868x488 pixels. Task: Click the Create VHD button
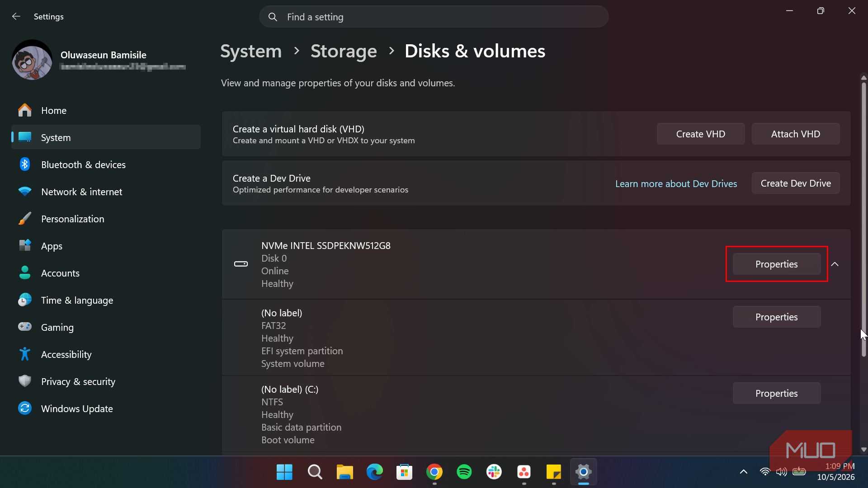tap(700, 134)
